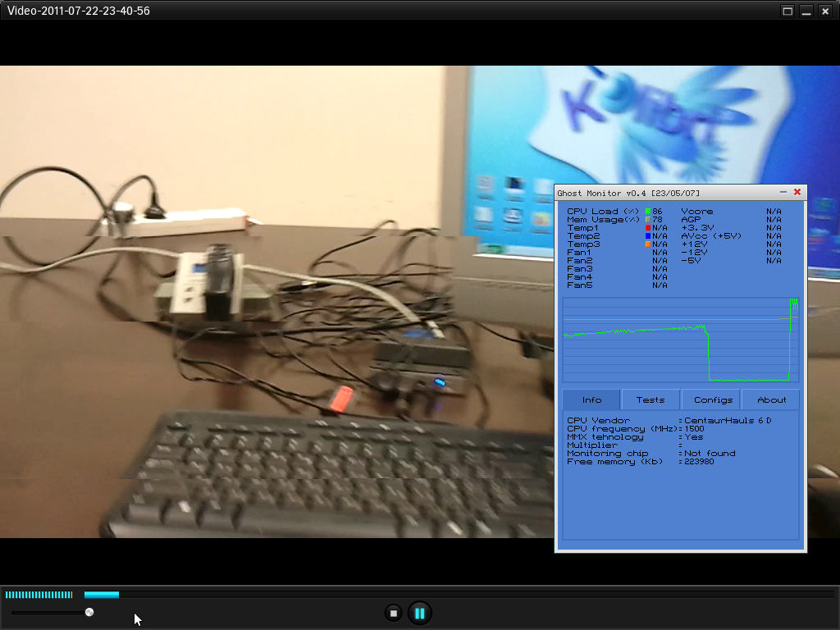Click the blue striped volume level meter
This screenshot has height=630, width=840.
(x=38, y=595)
